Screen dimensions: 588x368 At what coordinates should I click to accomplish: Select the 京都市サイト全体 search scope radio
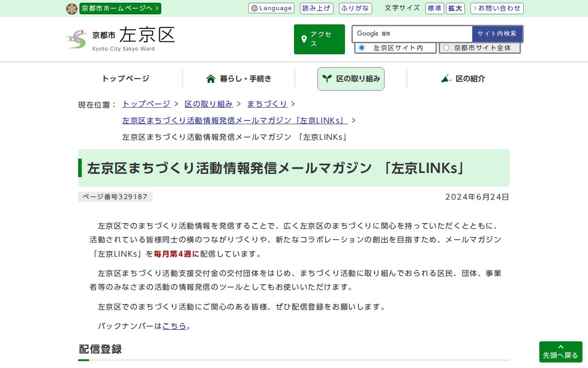(x=446, y=48)
